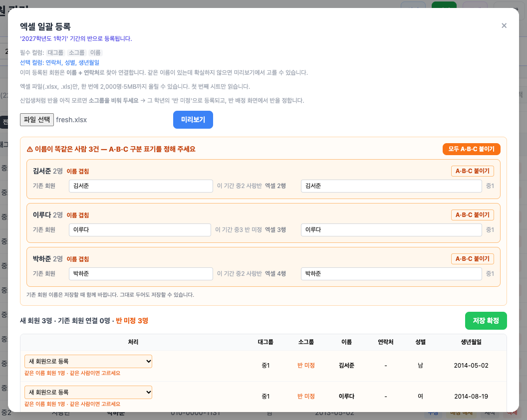
Task: Click the 이 기간 중3 반 미정 label
Action: pos(238,230)
